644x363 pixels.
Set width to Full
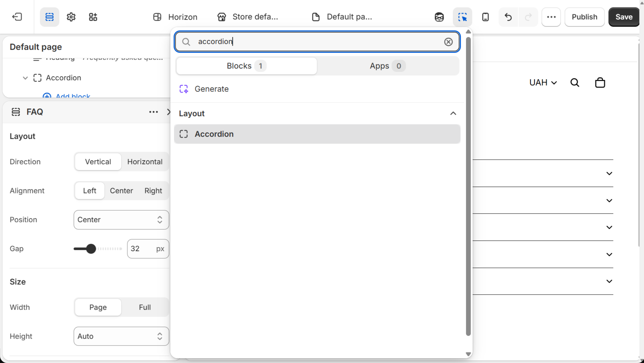(145, 307)
